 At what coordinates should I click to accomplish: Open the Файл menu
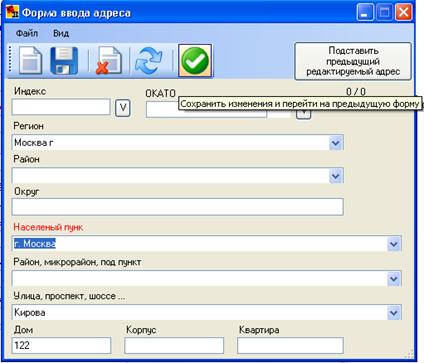27,33
